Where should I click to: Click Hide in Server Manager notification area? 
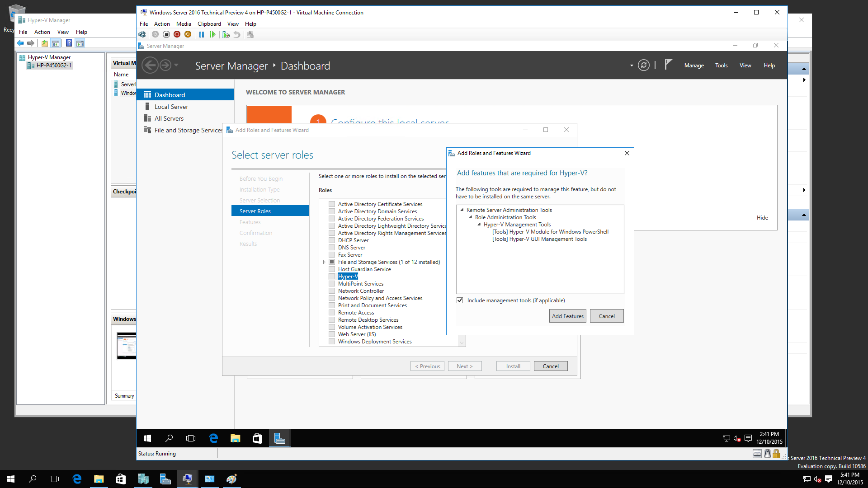(x=762, y=217)
